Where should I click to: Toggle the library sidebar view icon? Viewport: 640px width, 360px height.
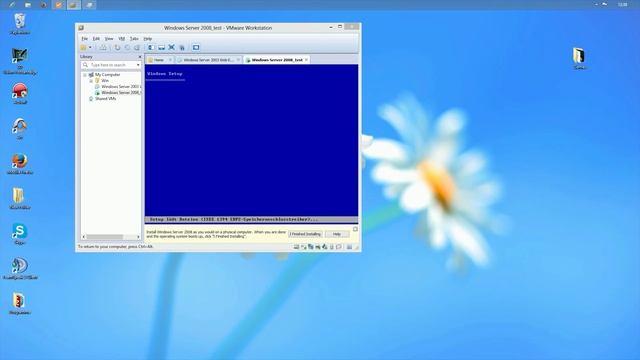[151, 47]
